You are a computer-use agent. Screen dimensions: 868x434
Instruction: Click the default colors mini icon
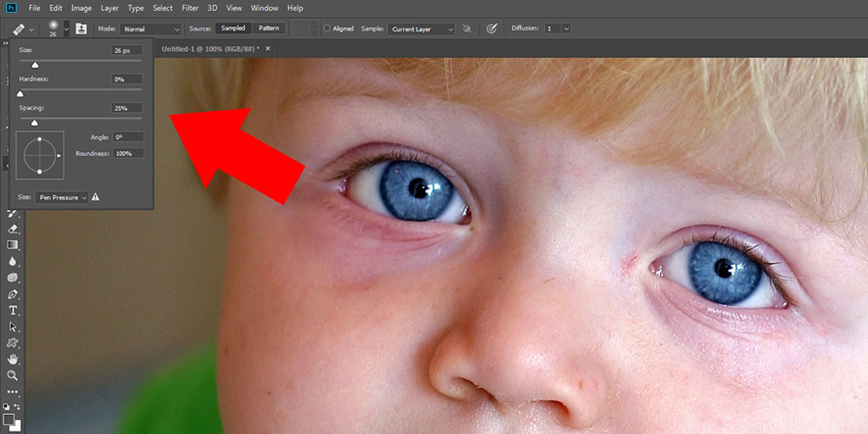pos(6,407)
